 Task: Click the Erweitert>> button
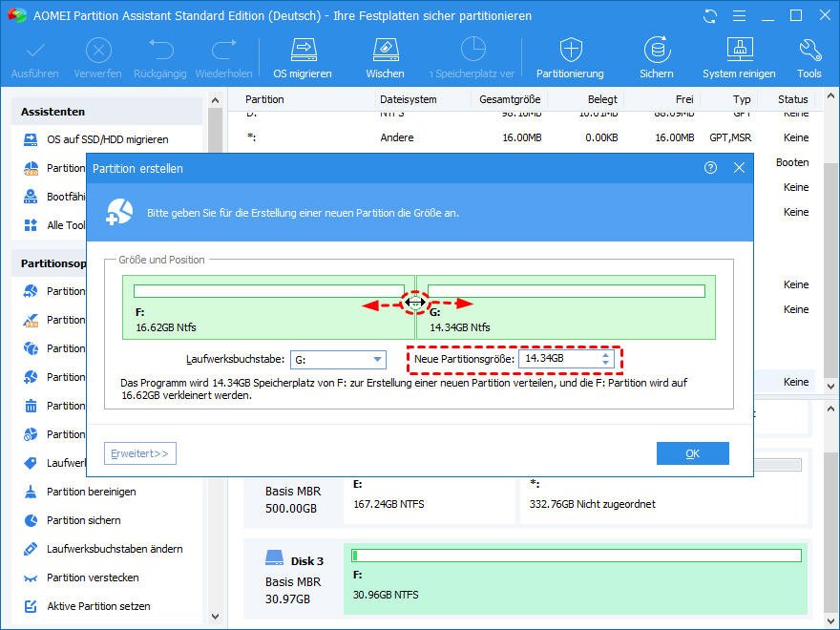point(139,453)
